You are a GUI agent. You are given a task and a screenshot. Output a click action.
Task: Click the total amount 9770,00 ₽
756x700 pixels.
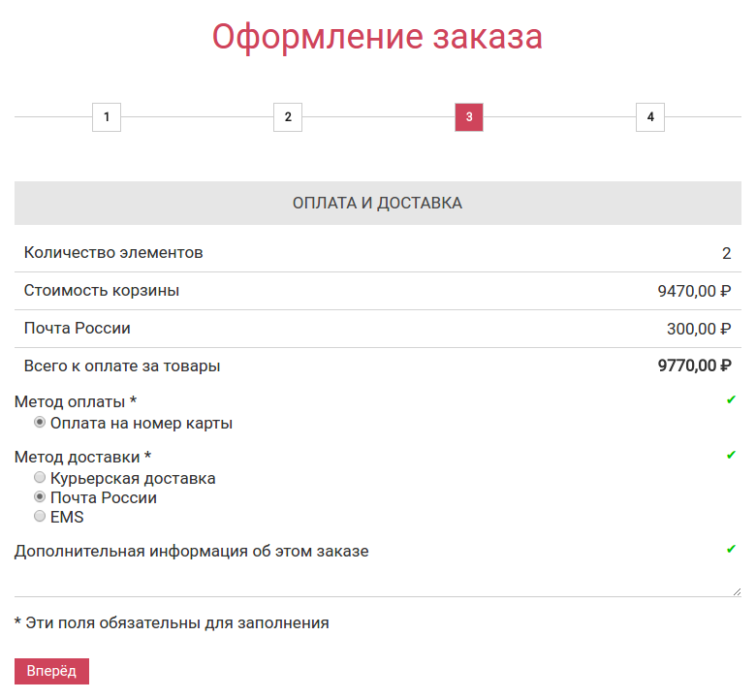pos(694,366)
